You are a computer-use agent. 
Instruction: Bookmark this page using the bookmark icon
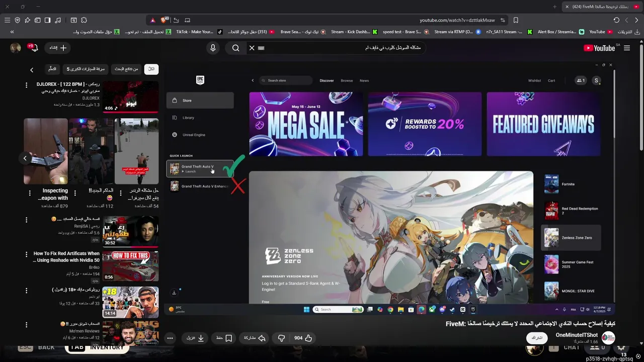click(516, 20)
